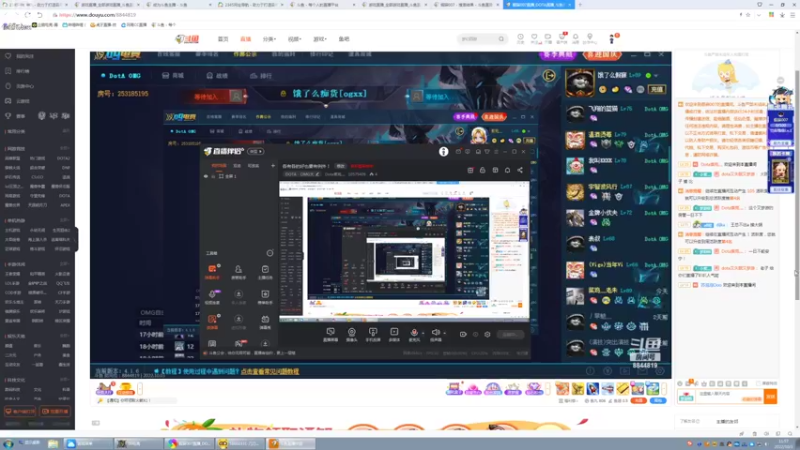Switch to the first browser tab
The height and width of the screenshot is (450, 800).
(35, 5)
